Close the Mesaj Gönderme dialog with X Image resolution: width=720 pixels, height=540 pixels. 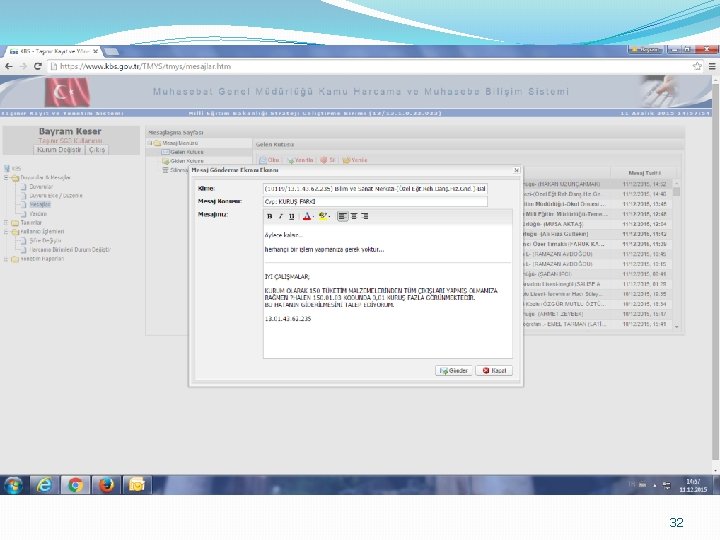click(x=516, y=170)
